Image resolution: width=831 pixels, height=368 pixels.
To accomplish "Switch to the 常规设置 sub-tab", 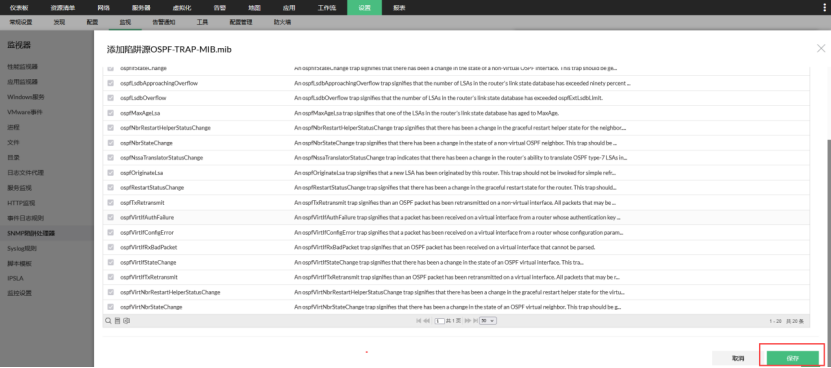I will 21,22.
